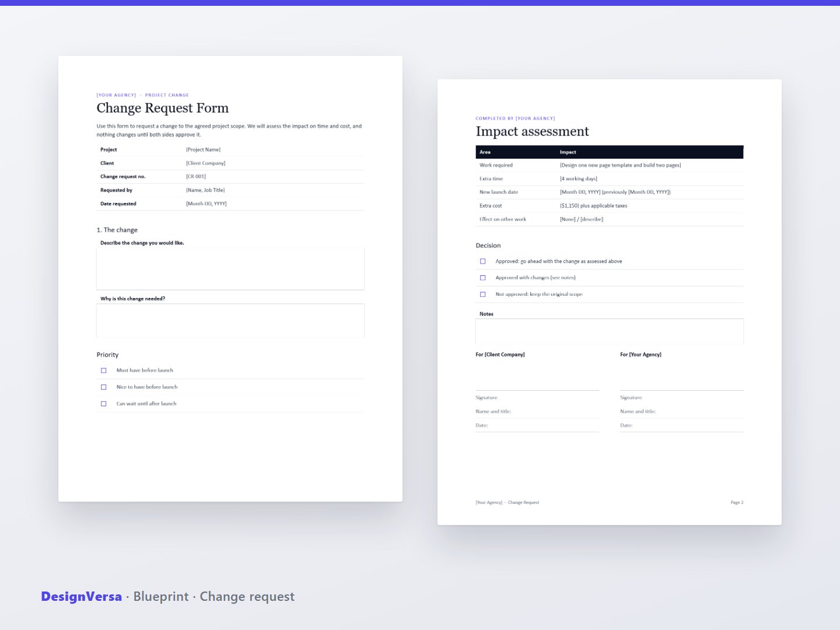Click the 'Change Request Form' title
This screenshot has width=840, height=630.
pyautogui.click(x=163, y=108)
